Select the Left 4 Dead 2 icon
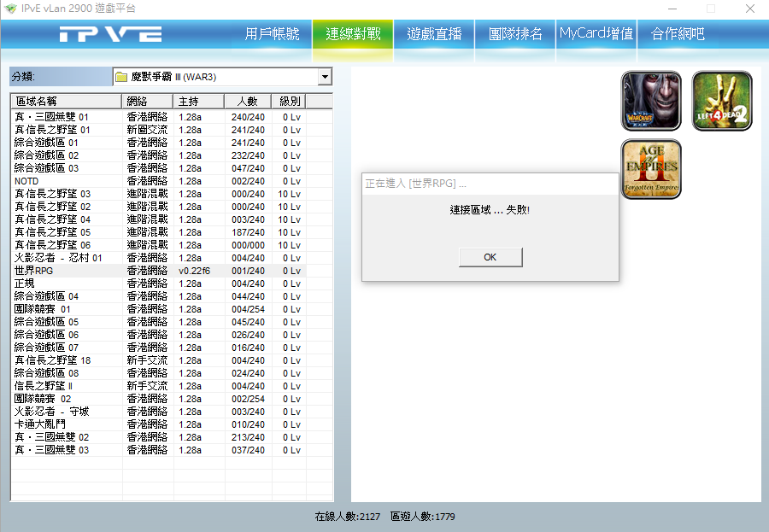Viewport: 769px width, 532px height. (x=721, y=101)
